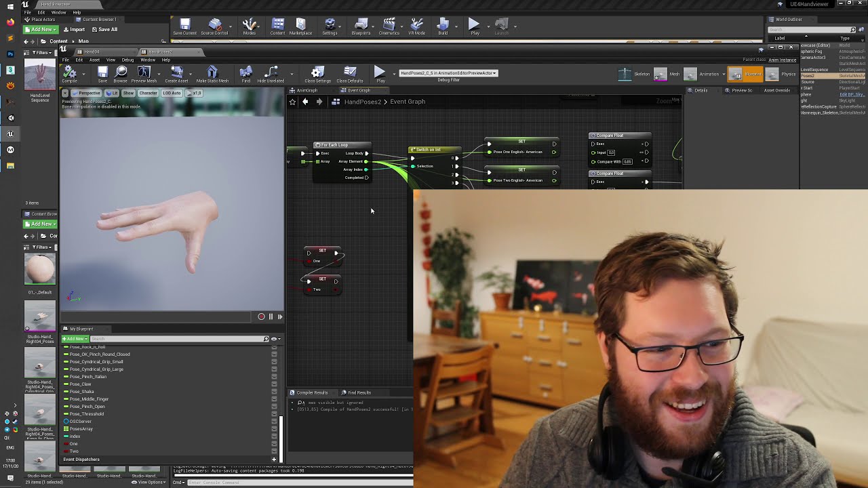
Task: Switch to the Find Results tab
Action: [x=359, y=392]
